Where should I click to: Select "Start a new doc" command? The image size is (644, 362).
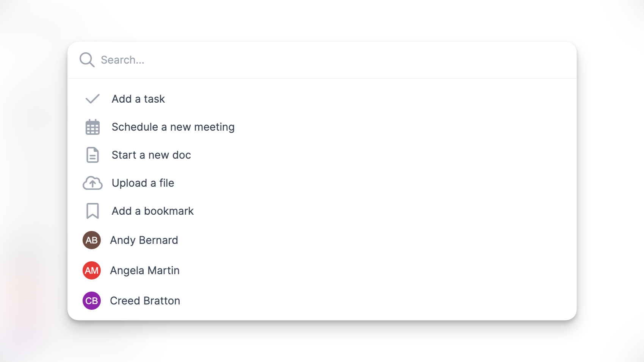(151, 155)
